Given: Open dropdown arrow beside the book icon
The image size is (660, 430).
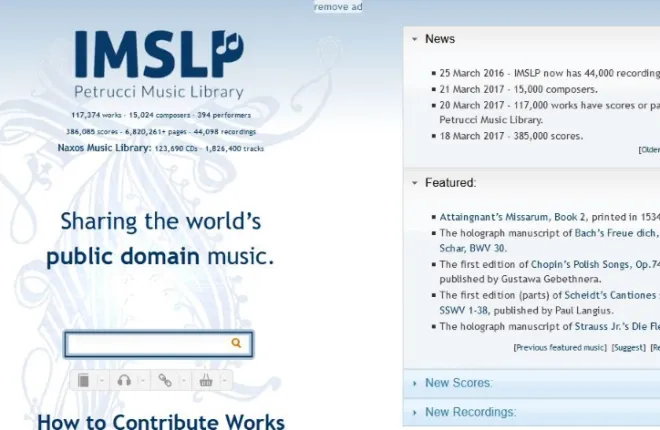Looking at the screenshot, I should tap(102, 380).
